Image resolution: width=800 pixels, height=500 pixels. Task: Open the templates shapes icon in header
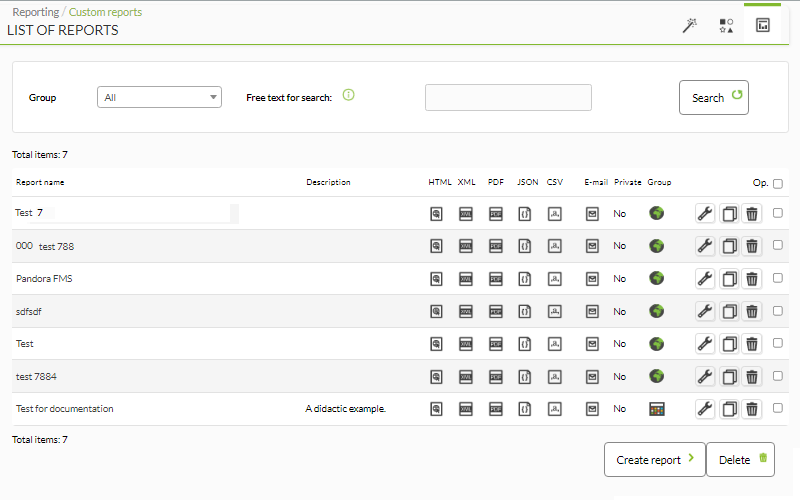726,26
